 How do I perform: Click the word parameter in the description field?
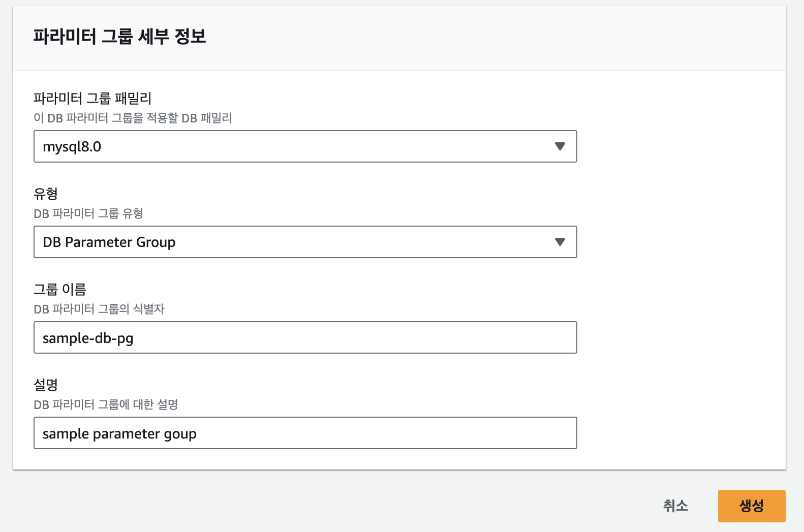point(127,434)
